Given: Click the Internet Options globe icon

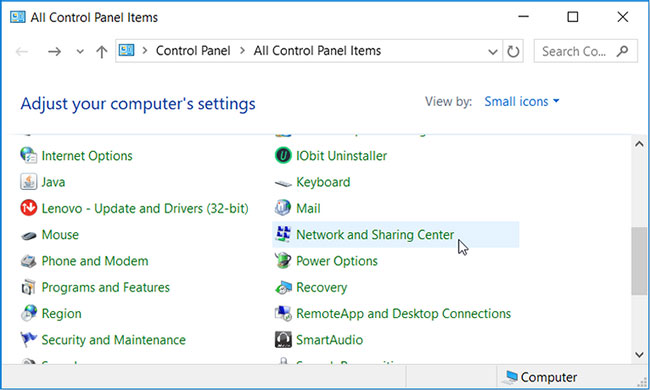Looking at the screenshot, I should pos(28,155).
